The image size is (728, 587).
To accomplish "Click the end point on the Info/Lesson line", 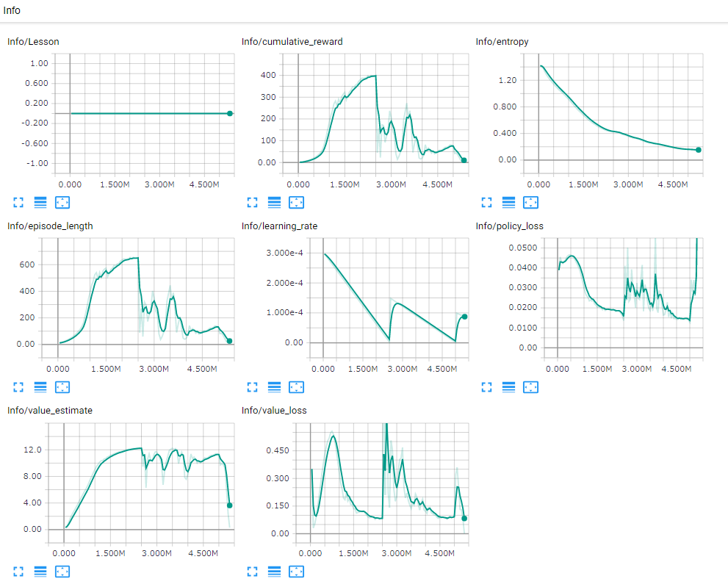I will click(230, 113).
